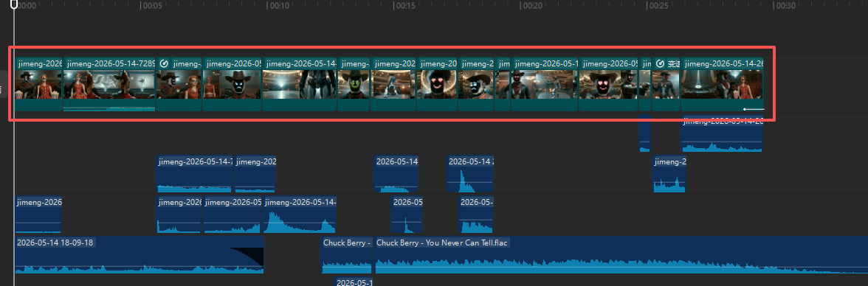Click the left arrow on the last video clip
The image size is (868, 286).
tap(754, 109)
